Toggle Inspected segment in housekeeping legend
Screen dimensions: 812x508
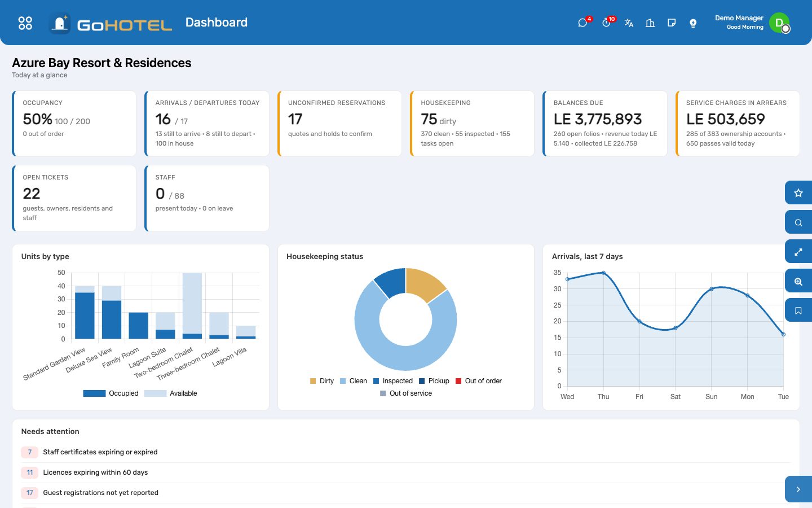click(x=393, y=381)
